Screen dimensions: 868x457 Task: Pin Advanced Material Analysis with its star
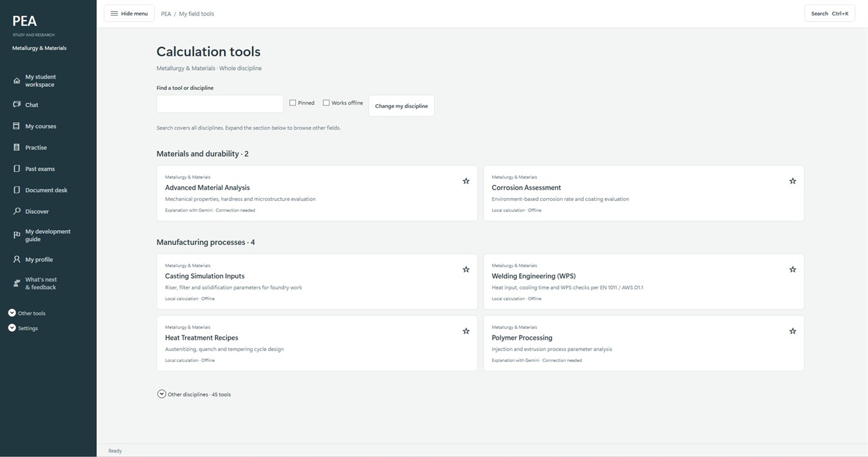pyautogui.click(x=466, y=181)
